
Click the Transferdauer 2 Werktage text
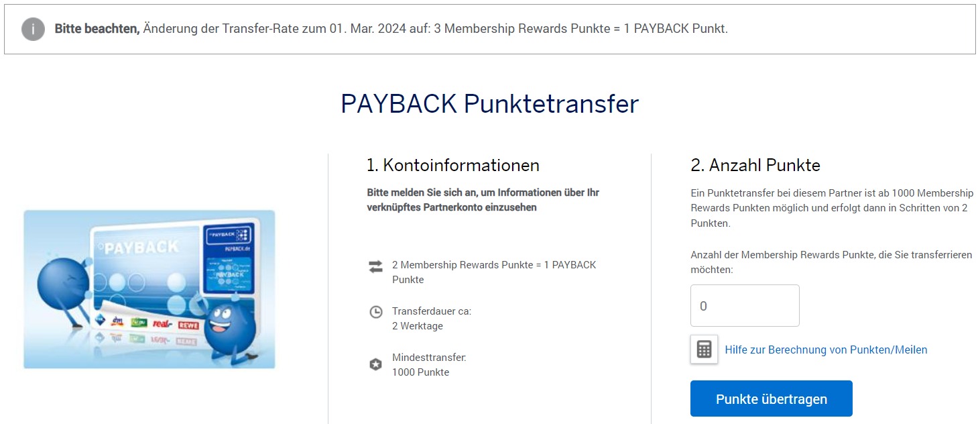click(431, 319)
